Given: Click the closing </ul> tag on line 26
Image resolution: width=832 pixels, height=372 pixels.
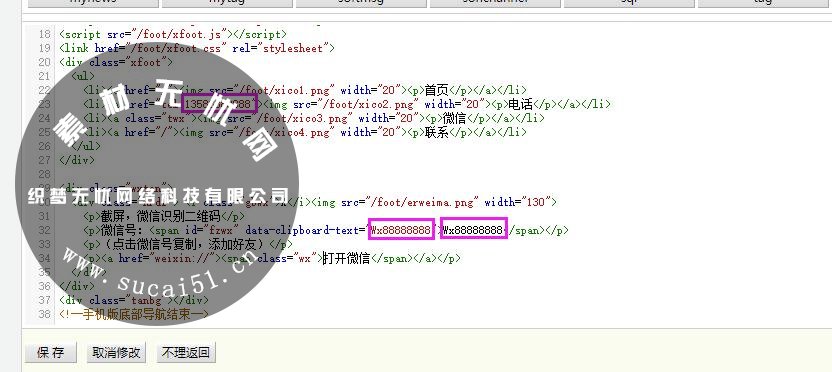Looking at the screenshot, I should pos(86,146).
